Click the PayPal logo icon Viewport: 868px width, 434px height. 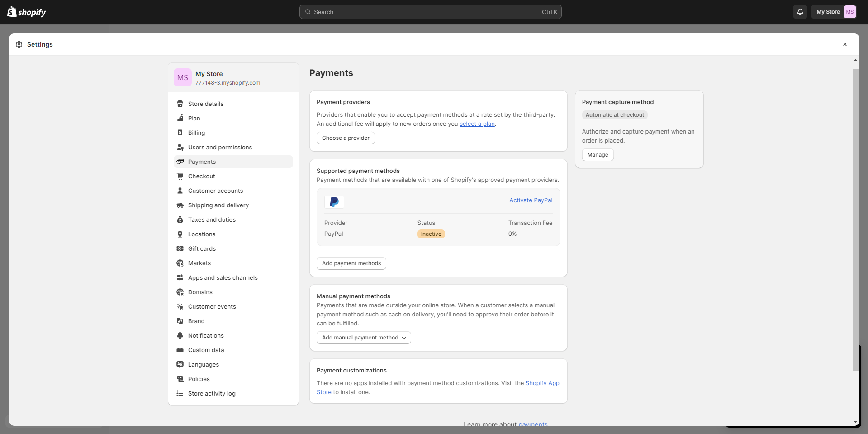[334, 202]
